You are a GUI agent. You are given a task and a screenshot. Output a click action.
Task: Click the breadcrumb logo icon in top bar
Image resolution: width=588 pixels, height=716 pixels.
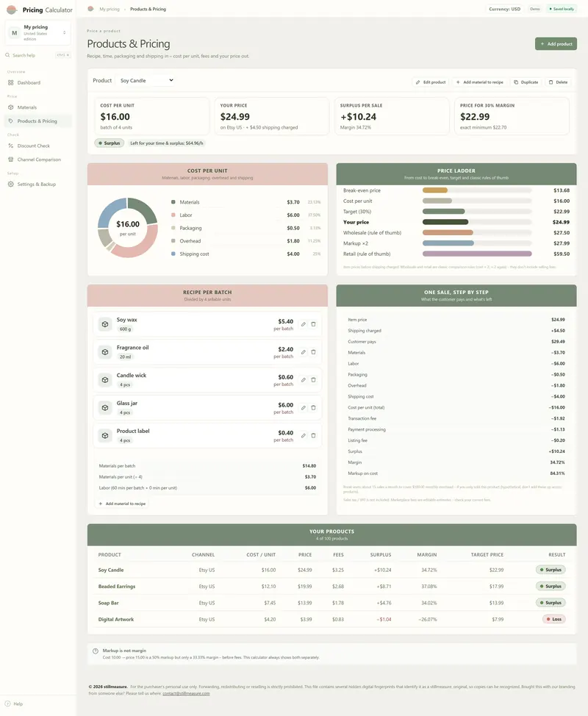pyautogui.click(x=90, y=9)
